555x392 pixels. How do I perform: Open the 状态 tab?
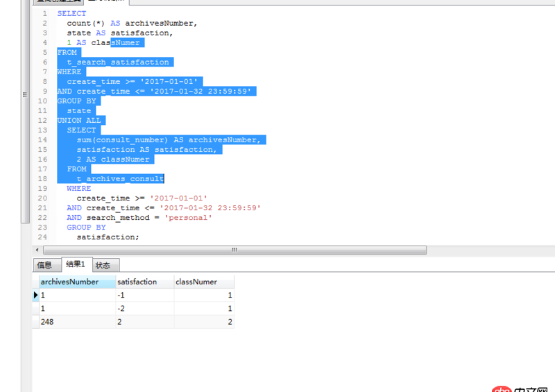point(103,265)
